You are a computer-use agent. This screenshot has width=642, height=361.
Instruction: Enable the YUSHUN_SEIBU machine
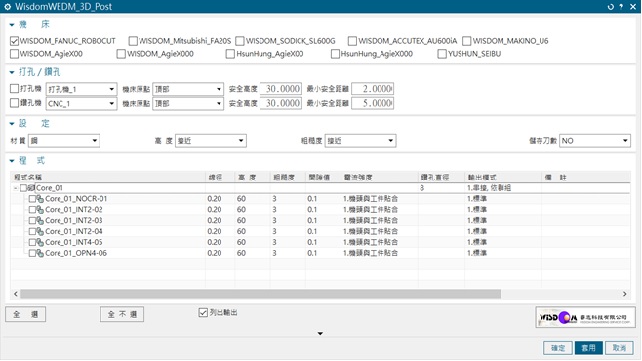coord(442,54)
